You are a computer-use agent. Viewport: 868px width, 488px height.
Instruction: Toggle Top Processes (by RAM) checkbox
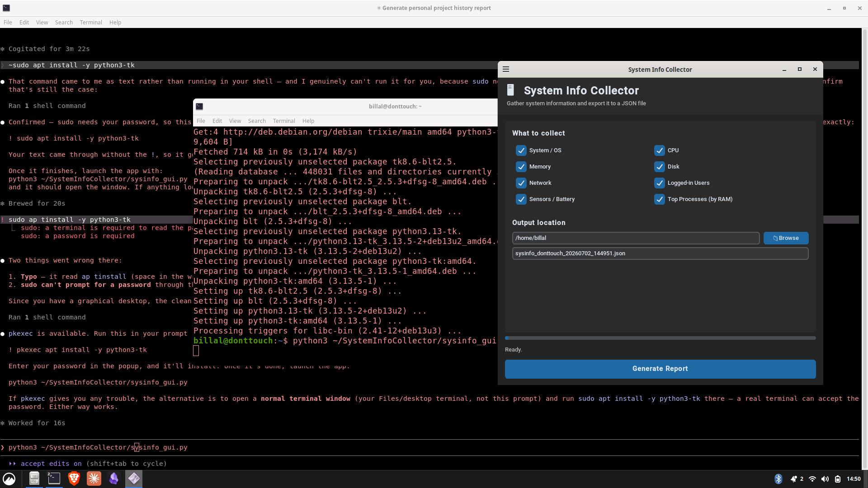click(x=660, y=199)
